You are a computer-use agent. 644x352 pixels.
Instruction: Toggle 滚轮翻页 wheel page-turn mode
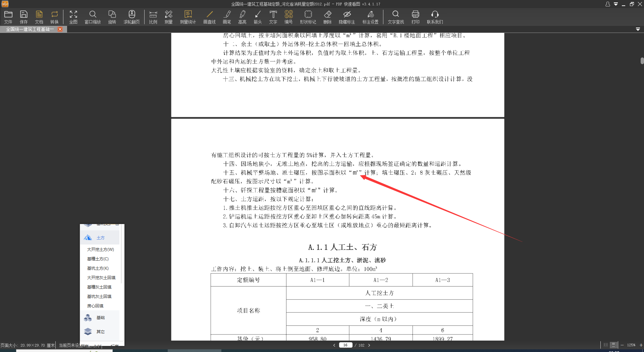pyautogui.click(x=131, y=17)
